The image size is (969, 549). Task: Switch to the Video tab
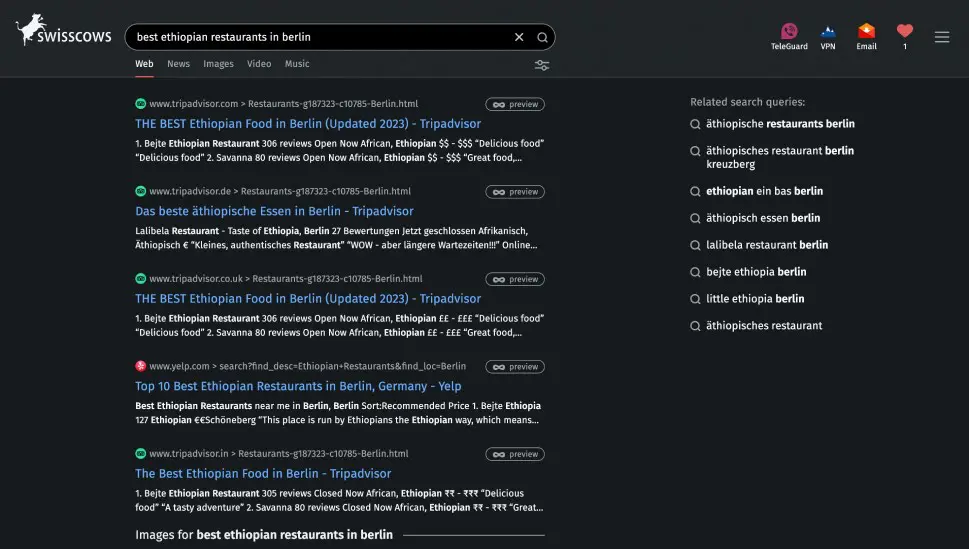(259, 64)
